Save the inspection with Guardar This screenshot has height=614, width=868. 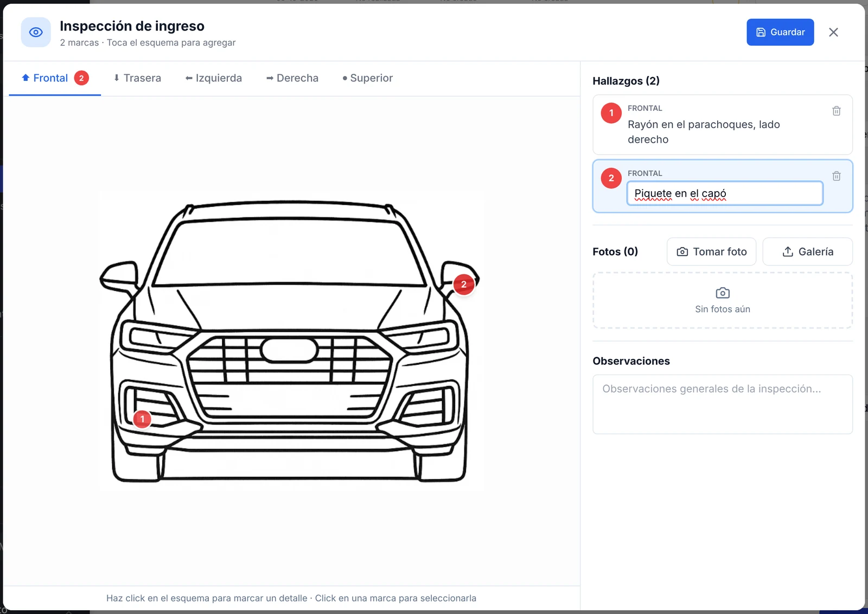[x=780, y=33]
